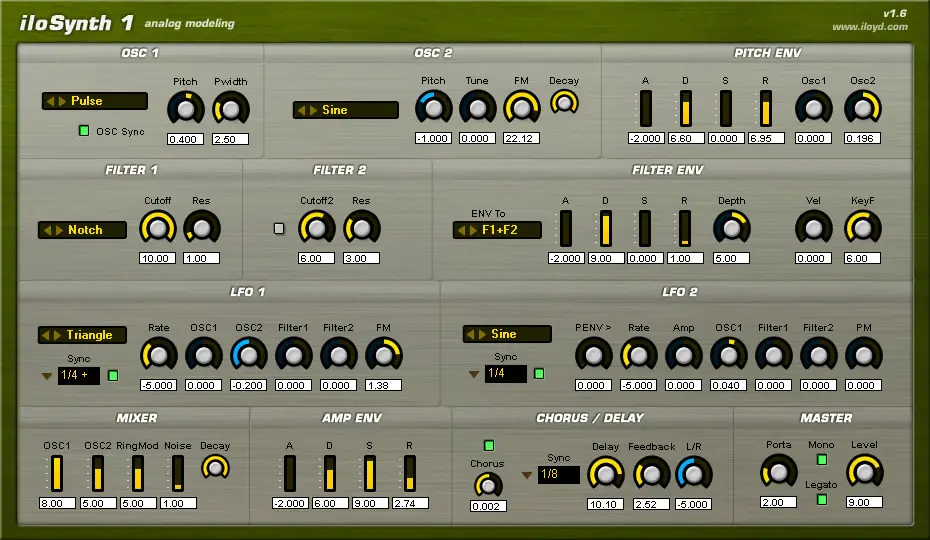
Task: Click the Pitch Env Osc1 knob
Action: 813,108
